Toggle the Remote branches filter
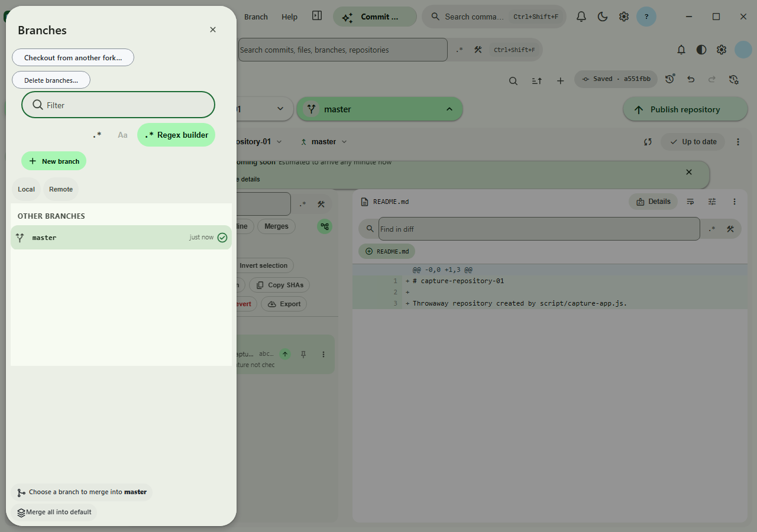 tap(61, 189)
